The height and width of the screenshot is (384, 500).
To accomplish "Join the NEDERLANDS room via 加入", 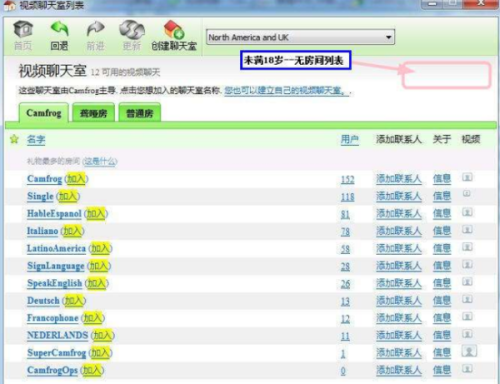I will pyautogui.click(x=102, y=335).
